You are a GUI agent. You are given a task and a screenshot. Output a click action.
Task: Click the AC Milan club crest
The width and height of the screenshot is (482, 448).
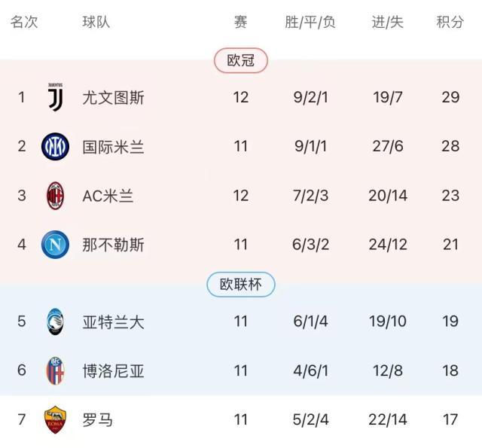click(x=55, y=196)
